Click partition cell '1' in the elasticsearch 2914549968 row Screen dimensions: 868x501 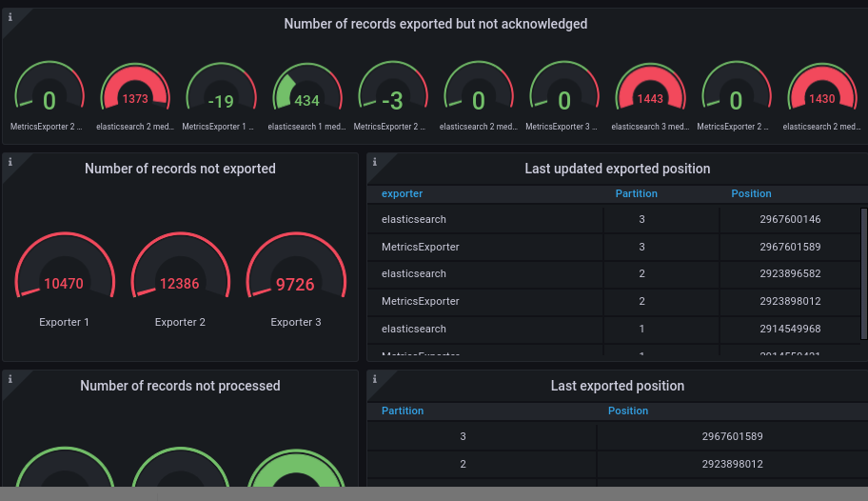click(661, 330)
